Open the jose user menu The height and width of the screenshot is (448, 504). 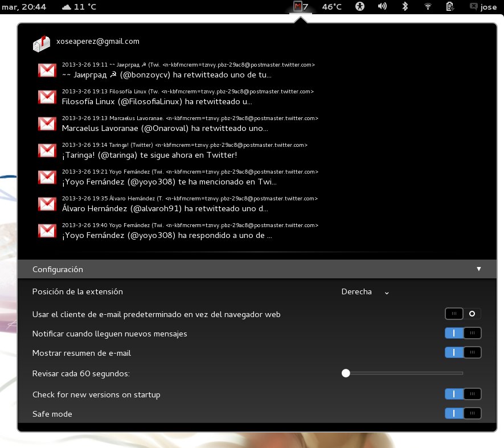point(483,7)
